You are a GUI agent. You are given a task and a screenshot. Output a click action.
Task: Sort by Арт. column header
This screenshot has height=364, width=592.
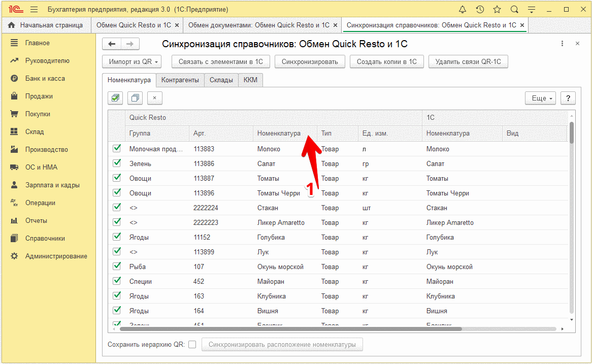(221, 134)
